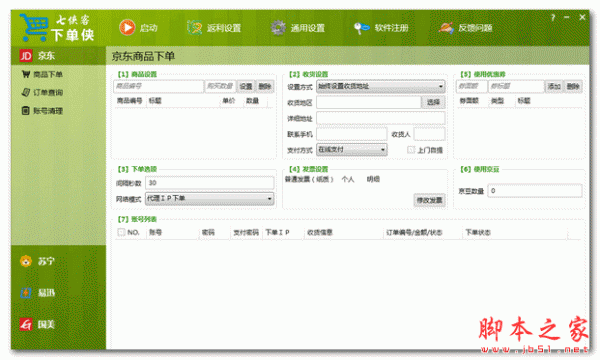Click 添加 button in 使用优惠券

(x=554, y=86)
